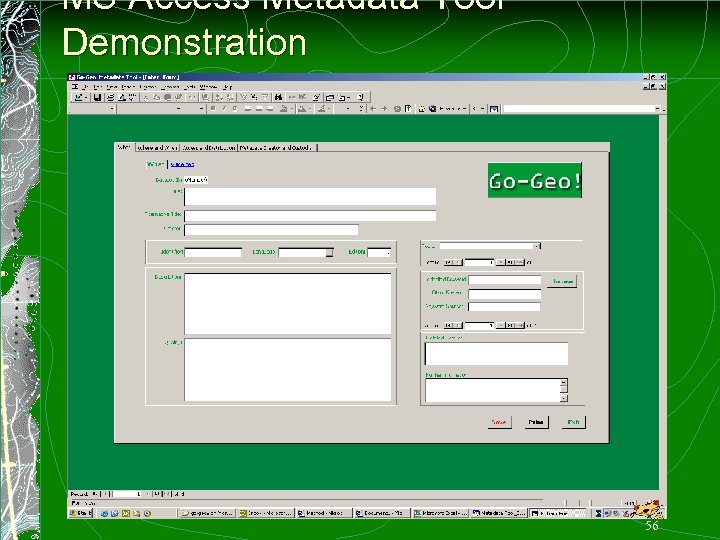The image size is (720, 540).
Task: Expand the Font size dropdown in formatting toolbar
Action: 201,109
